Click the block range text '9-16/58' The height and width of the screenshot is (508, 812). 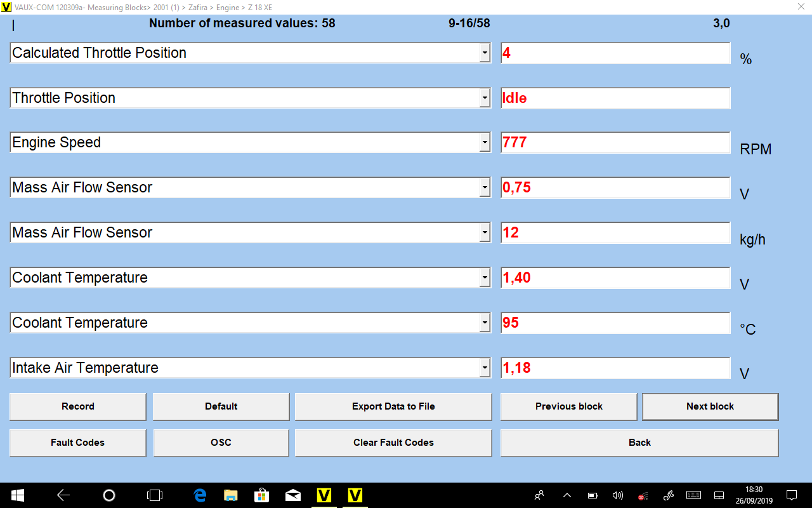[469, 23]
